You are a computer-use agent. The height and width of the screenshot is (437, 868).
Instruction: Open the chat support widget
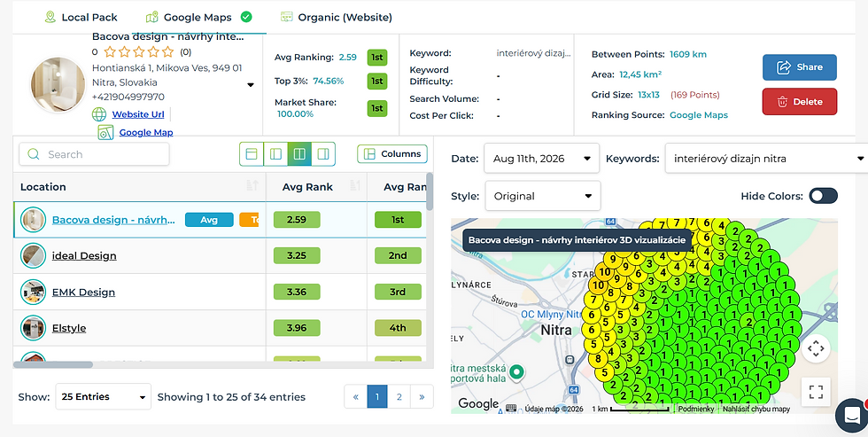(852, 415)
